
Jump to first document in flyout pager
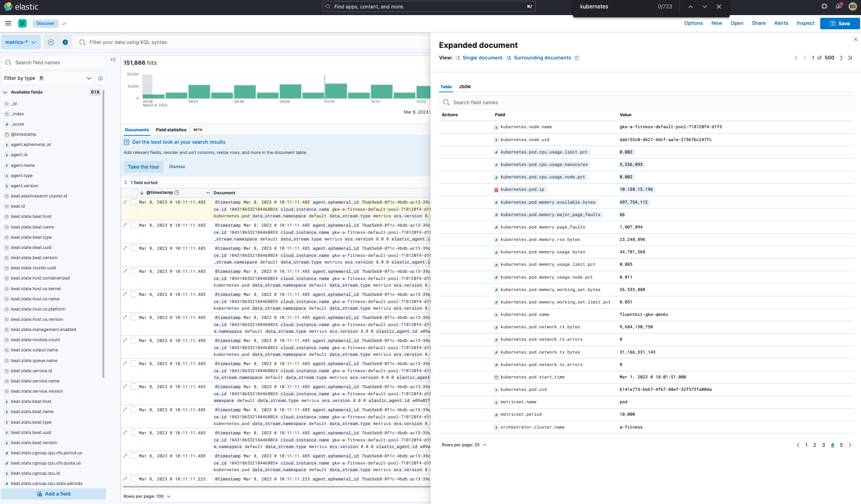(796, 58)
